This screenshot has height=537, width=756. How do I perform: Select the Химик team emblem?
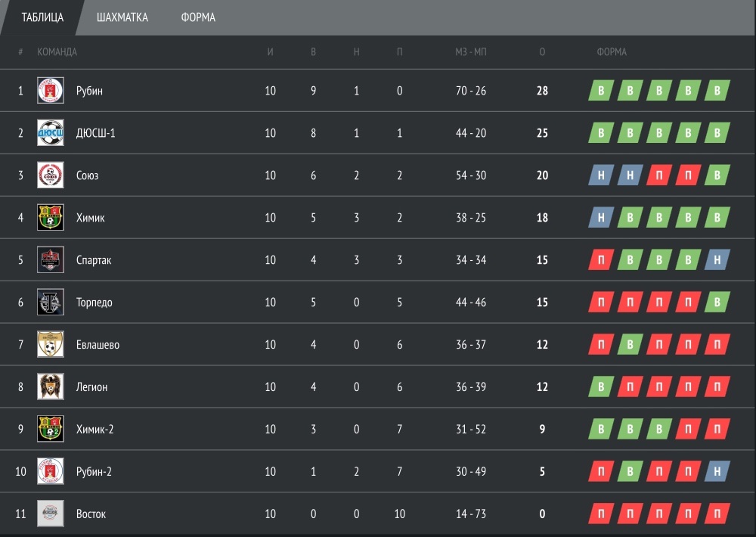pyautogui.click(x=51, y=217)
